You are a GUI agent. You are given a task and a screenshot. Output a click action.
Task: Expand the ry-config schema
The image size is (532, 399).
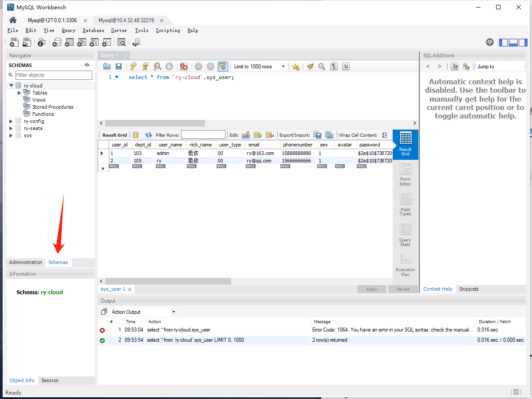pyautogui.click(x=11, y=121)
